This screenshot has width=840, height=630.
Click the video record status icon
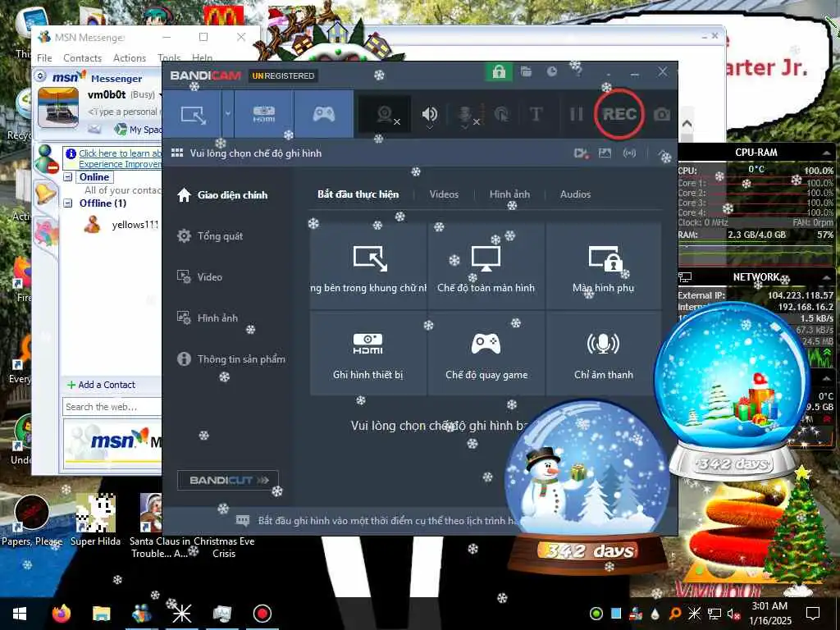pos(581,153)
